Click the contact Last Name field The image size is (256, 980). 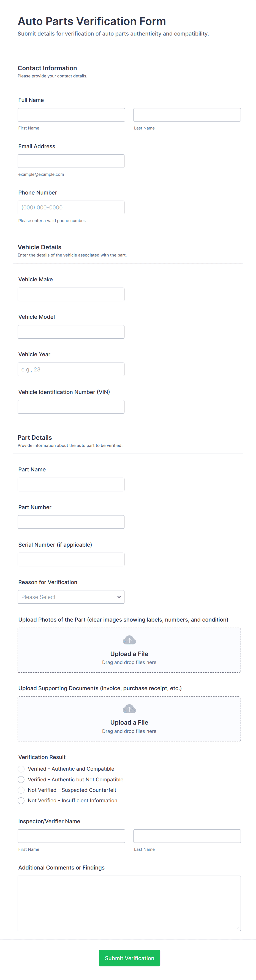tap(187, 115)
